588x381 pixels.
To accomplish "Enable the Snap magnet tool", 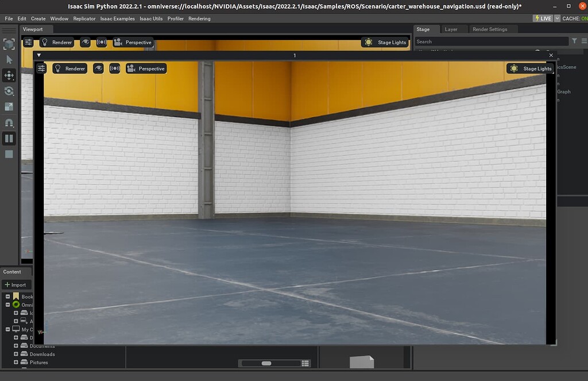I will pyautogui.click(x=8, y=122).
